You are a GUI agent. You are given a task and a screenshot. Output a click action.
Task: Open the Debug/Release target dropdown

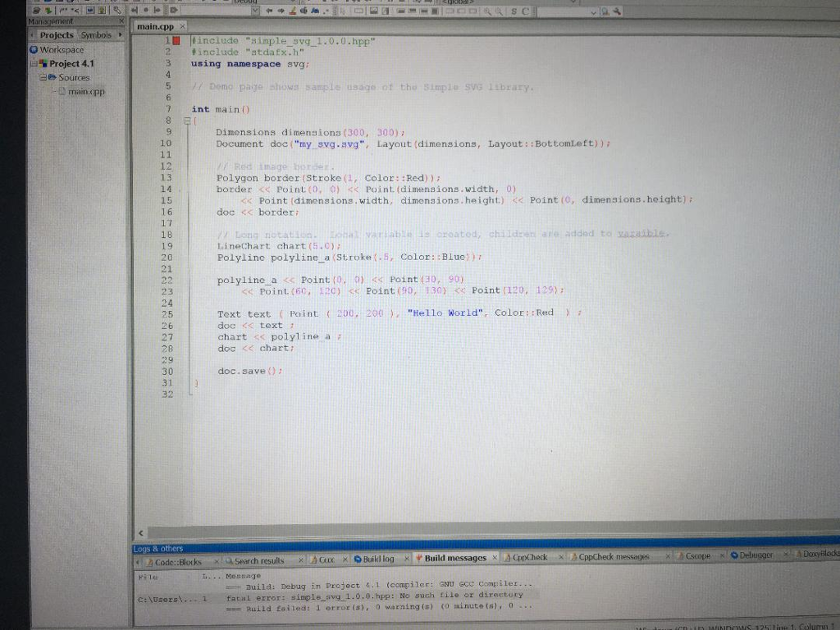click(x=256, y=11)
